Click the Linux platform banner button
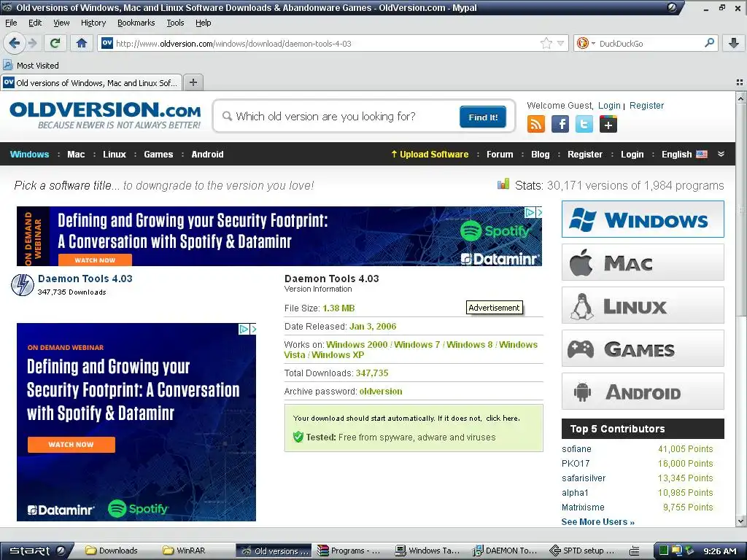The width and height of the screenshot is (747, 560). click(x=643, y=306)
